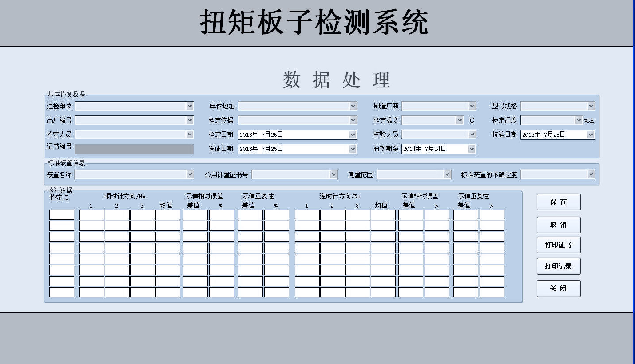
Task: Open the 制造厂商 dropdown
Action: click(472, 106)
